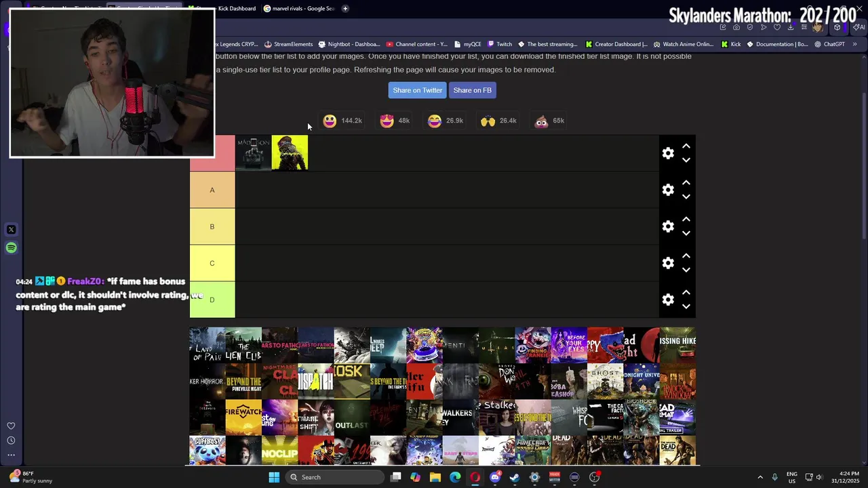The width and height of the screenshot is (868, 488).
Task: Open Discord from the taskbar
Action: (x=495, y=477)
